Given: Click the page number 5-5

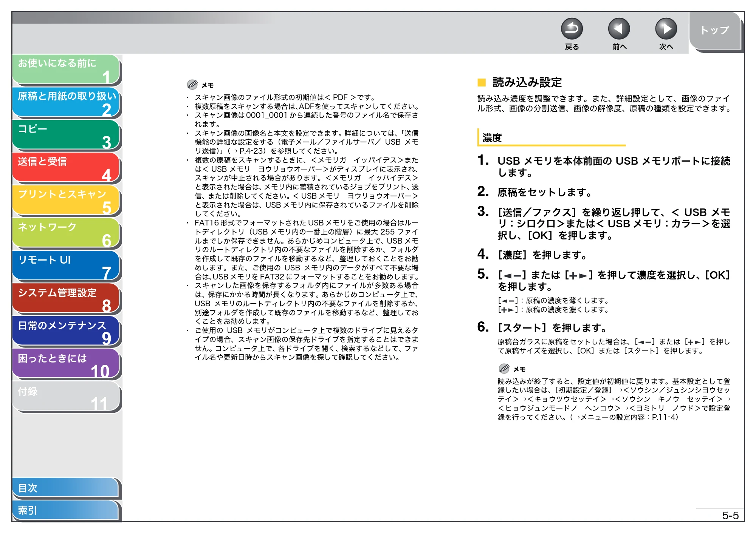Looking at the screenshot, I should pos(730,515).
